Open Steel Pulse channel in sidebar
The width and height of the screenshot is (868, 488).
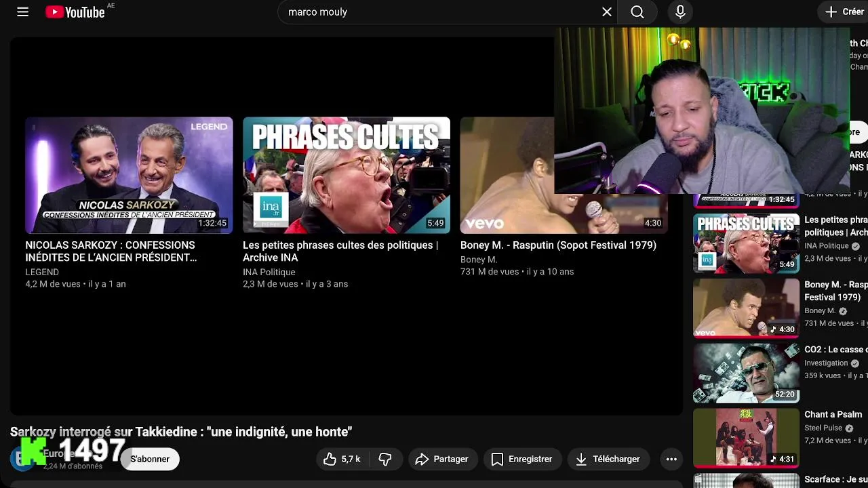[823, 428]
